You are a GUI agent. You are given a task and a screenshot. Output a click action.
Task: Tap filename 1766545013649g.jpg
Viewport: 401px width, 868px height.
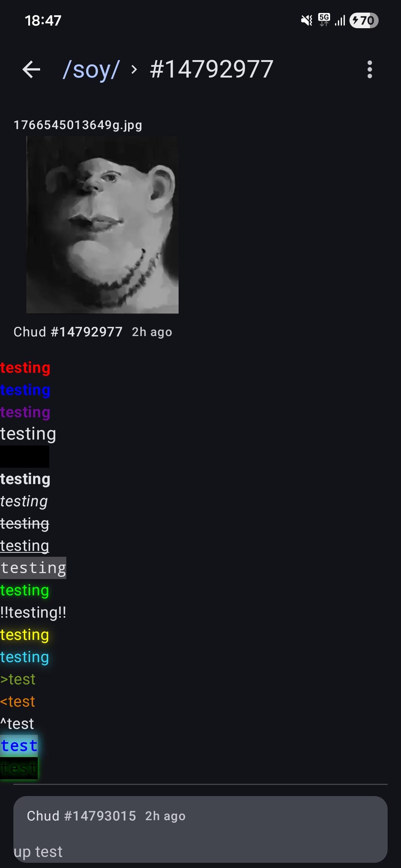(78, 125)
